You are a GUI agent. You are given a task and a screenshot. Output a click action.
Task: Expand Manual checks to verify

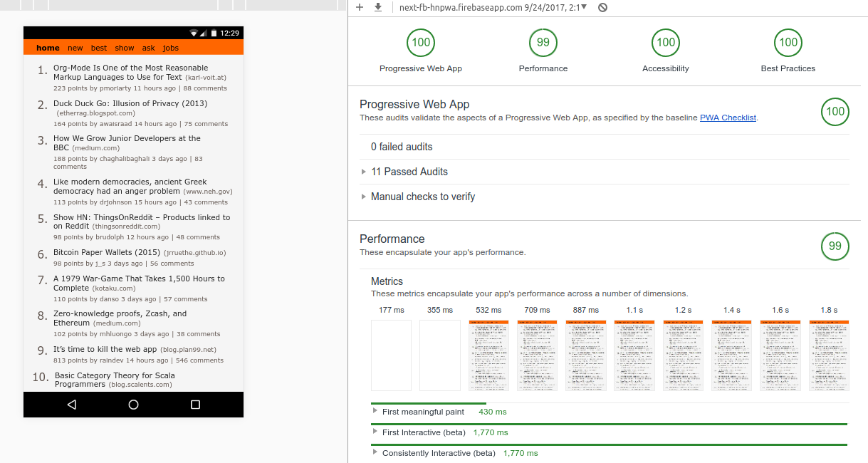coord(423,197)
